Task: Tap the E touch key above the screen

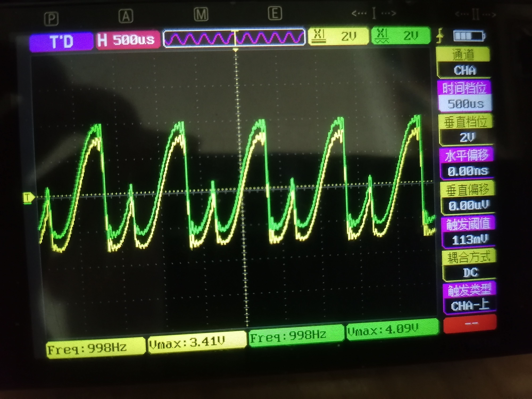Action: point(275,13)
